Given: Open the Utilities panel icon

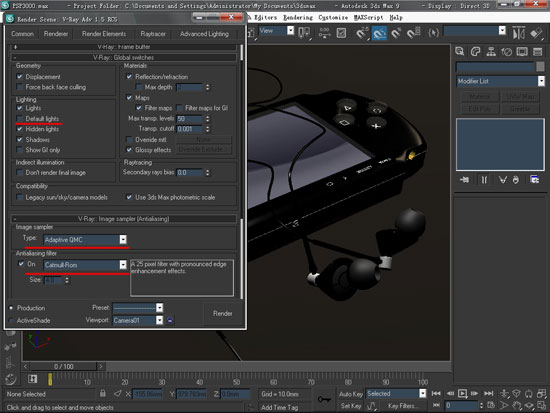Looking at the screenshot, I should pos(537,52).
